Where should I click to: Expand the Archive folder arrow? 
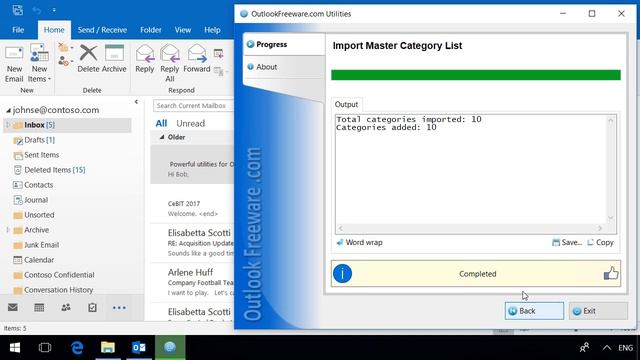pyautogui.click(x=7, y=230)
